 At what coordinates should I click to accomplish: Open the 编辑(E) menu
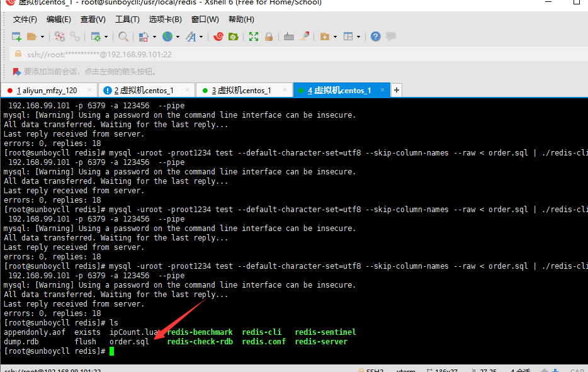(x=59, y=20)
